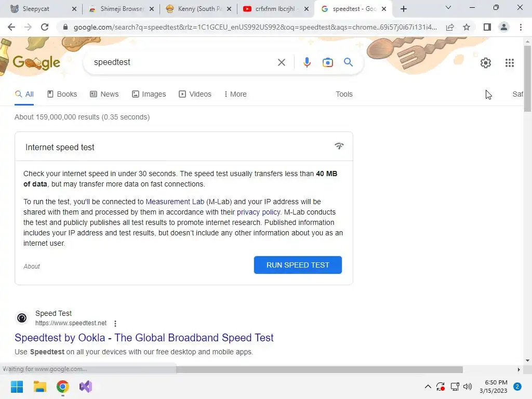The height and width of the screenshot is (399, 532).
Task: Click the https://www.speedtest.net URL text
Action: click(71, 323)
